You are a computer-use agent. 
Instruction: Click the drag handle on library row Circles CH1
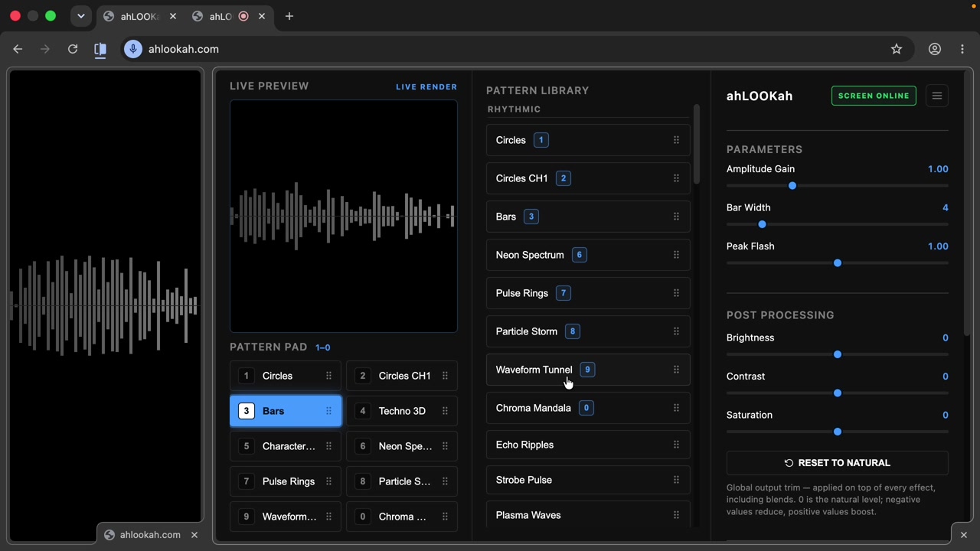click(676, 178)
